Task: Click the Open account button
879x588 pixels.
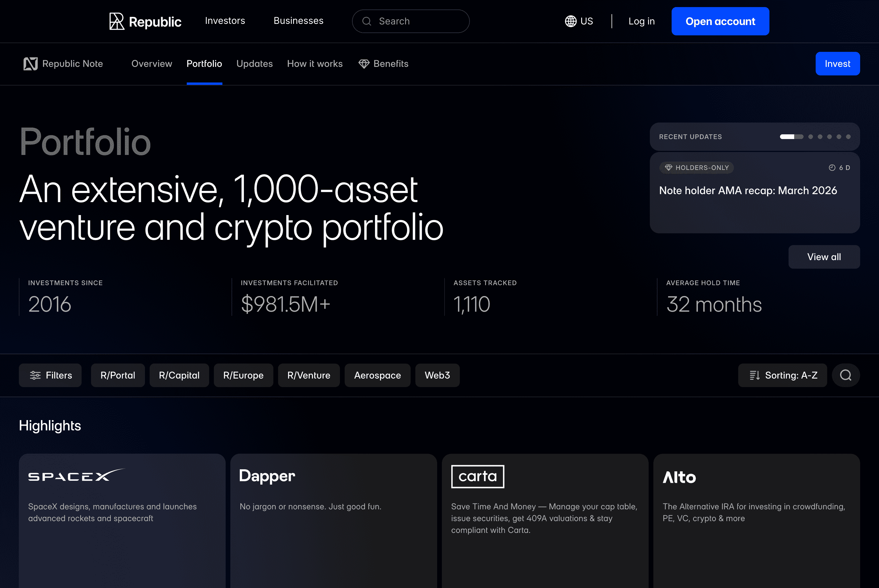Action: (720, 22)
